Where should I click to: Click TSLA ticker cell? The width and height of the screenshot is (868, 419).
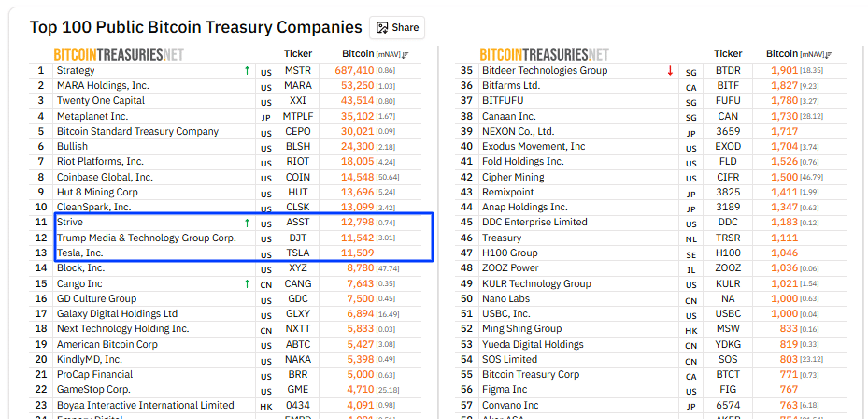coord(298,253)
